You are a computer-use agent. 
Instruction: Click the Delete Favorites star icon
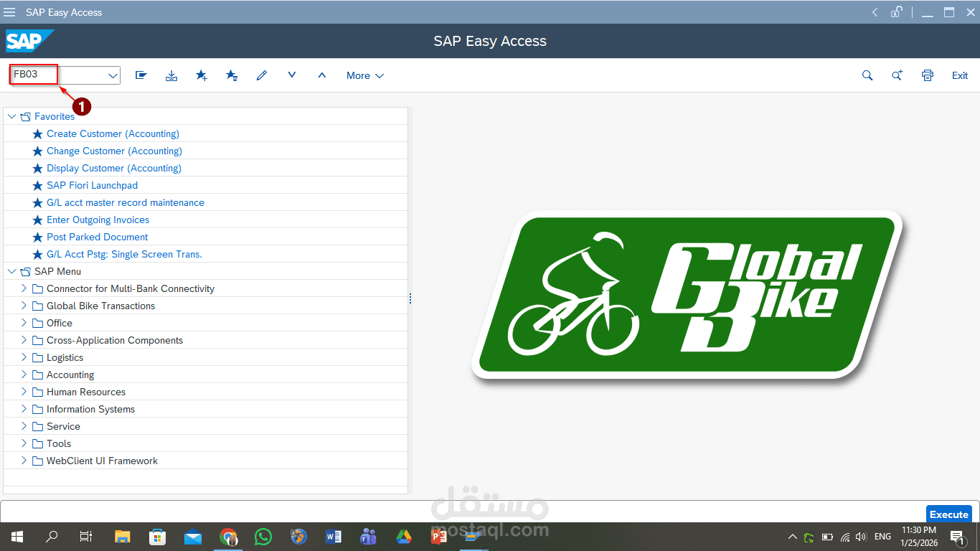click(x=232, y=75)
